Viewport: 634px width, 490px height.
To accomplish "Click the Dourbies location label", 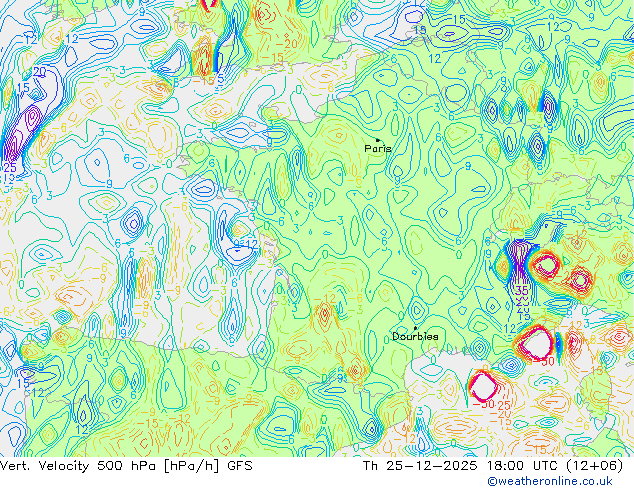I will (415, 336).
